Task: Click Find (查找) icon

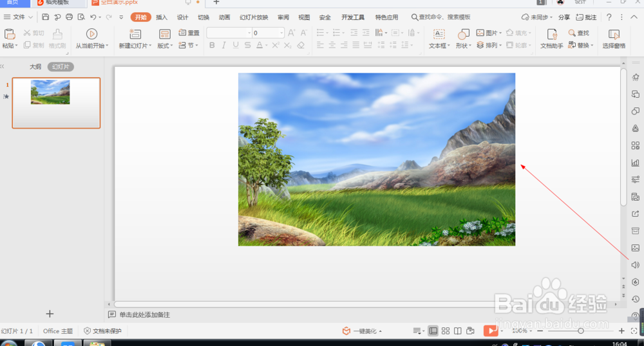Action: [572, 33]
